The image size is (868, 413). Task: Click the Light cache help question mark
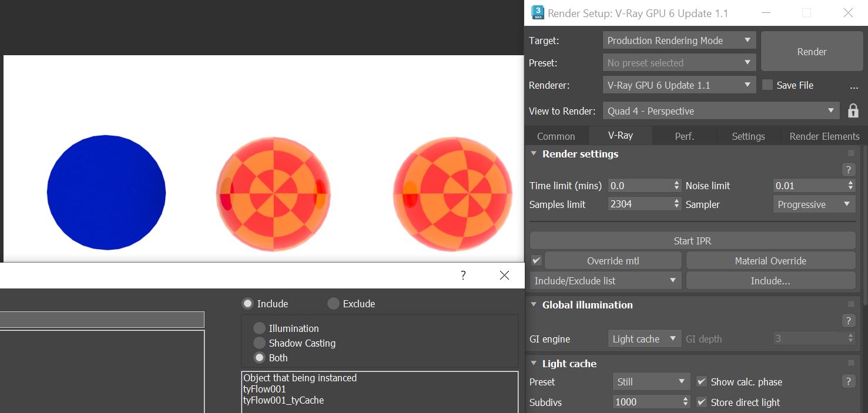[848, 381]
